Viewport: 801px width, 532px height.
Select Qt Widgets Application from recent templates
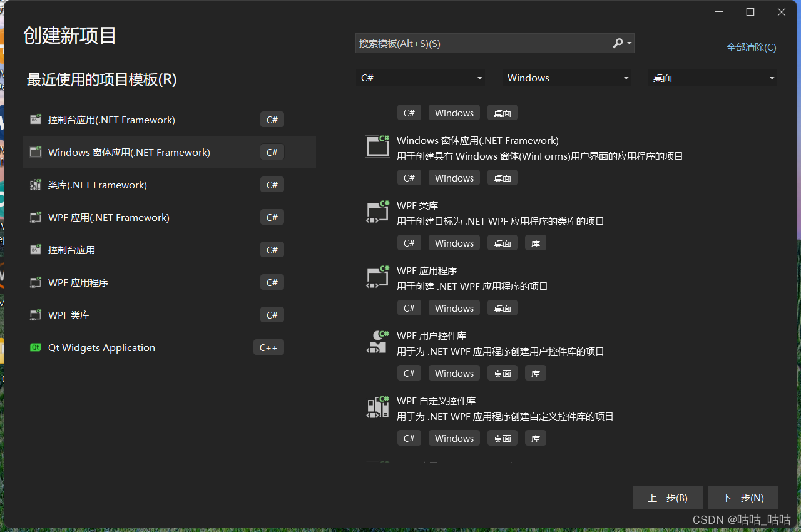[x=170, y=347]
